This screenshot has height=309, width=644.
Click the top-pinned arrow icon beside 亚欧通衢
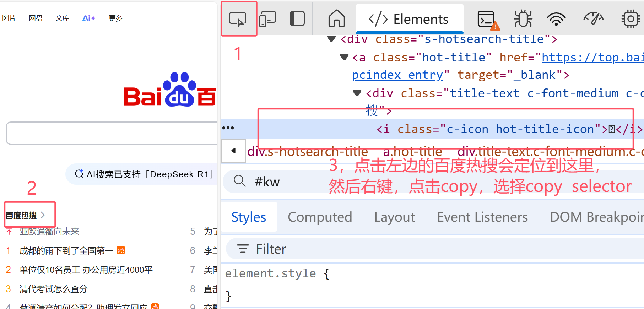point(9,232)
